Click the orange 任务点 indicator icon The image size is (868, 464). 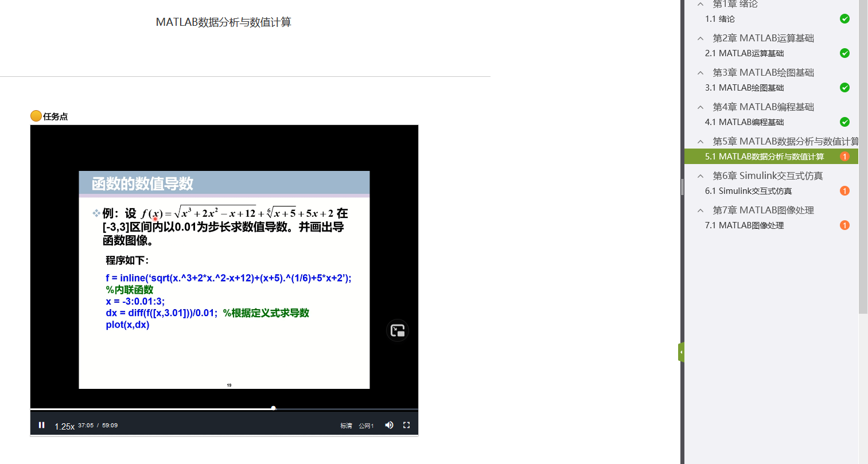(36, 116)
